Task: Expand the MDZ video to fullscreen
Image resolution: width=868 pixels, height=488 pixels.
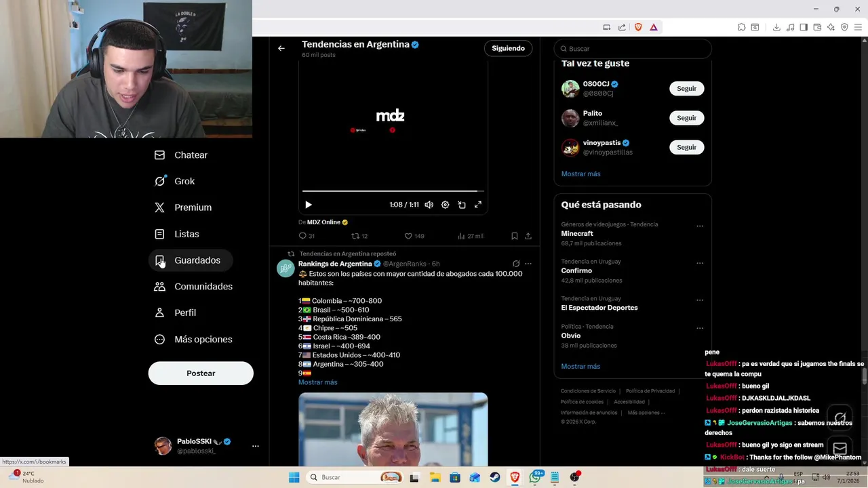Action: pyautogui.click(x=478, y=205)
